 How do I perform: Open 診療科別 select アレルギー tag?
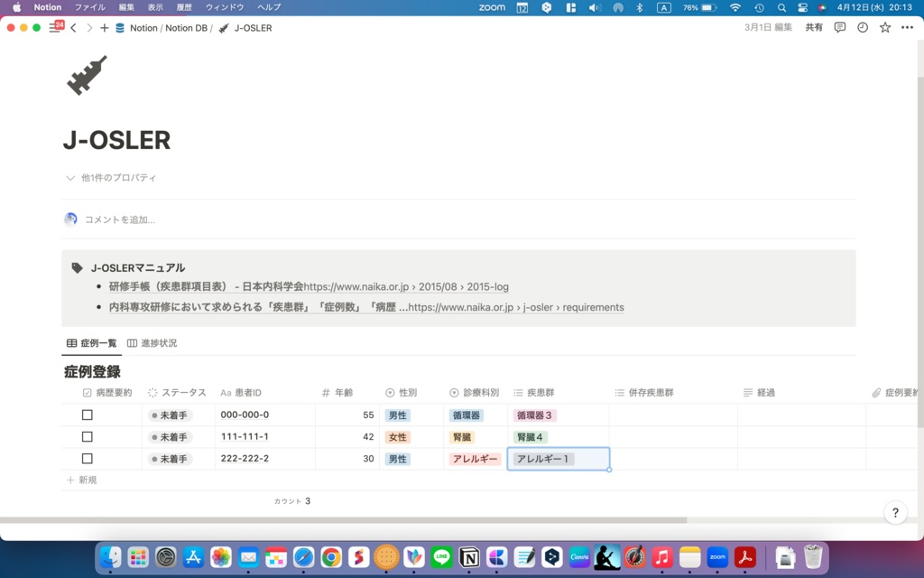[475, 459]
